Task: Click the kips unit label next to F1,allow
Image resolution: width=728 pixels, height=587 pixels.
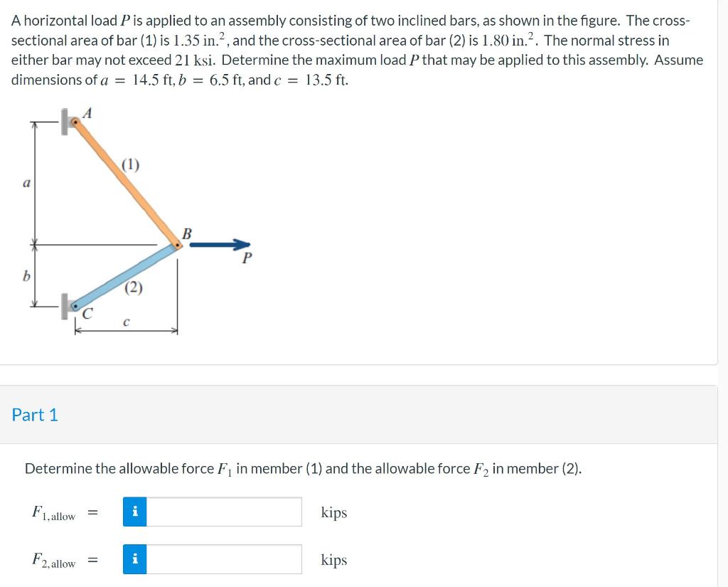Action: coord(333,512)
